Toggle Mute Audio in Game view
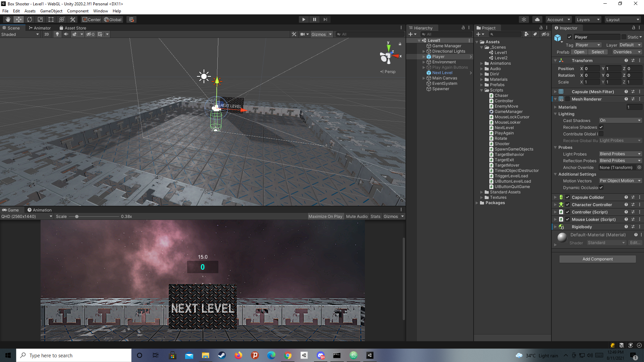Image resolution: width=644 pixels, height=362 pixels. click(357, 217)
